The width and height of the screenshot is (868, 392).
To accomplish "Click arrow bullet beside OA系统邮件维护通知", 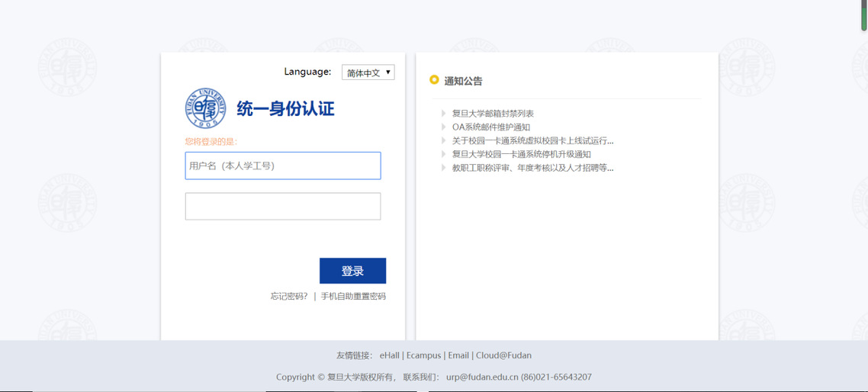I will tap(443, 127).
